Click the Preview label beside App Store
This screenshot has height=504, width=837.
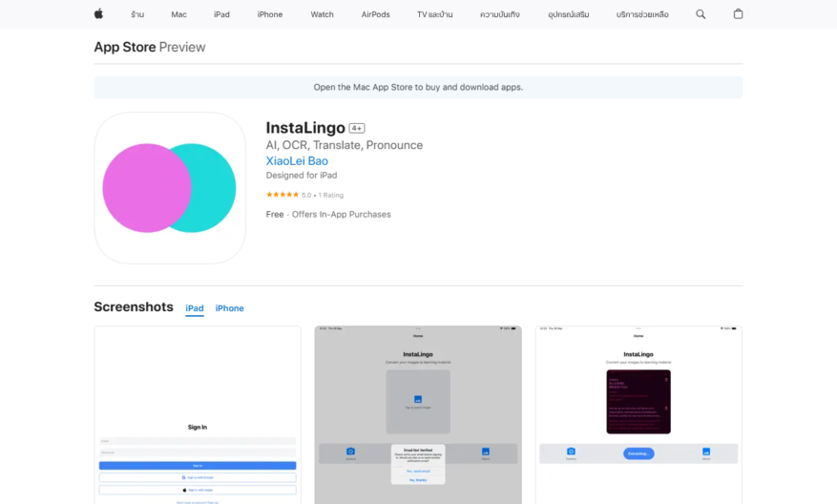(x=182, y=47)
